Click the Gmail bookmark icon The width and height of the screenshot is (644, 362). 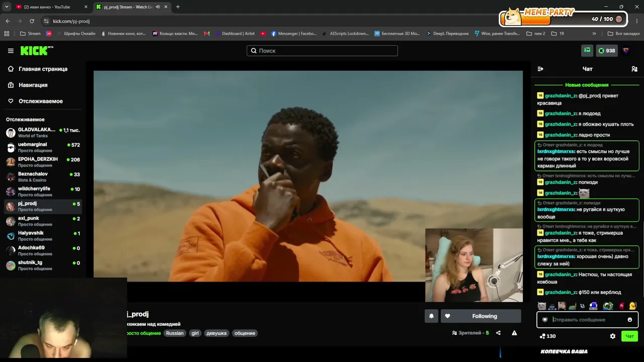(x=207, y=34)
